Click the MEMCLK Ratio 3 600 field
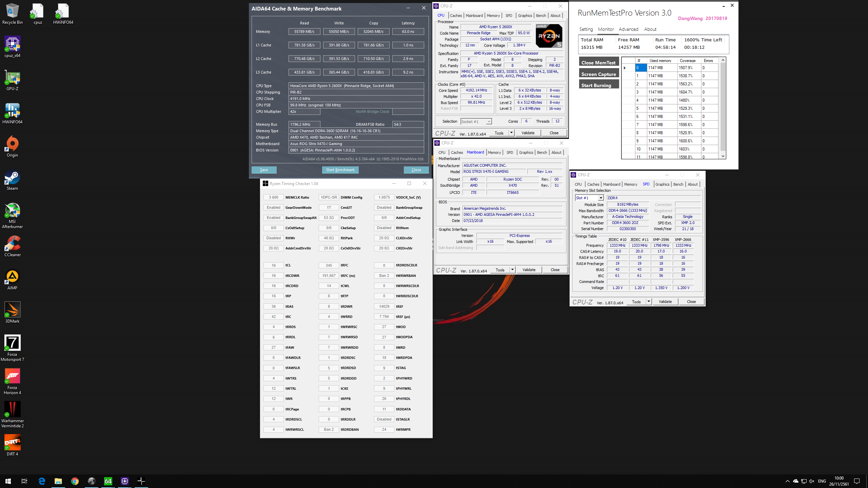Image resolution: width=868 pixels, height=488 pixels. [273, 197]
